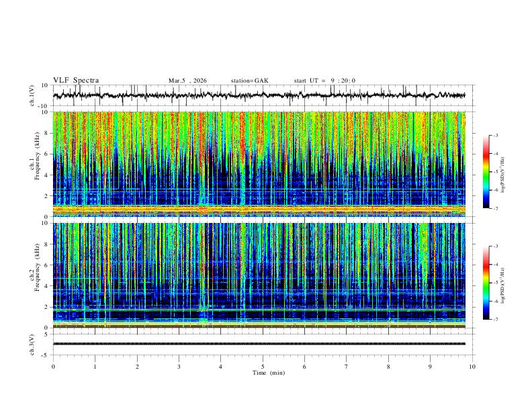The height and width of the screenshot is (411, 532).
Task: Click the "2" kHz tick on ch.2 frequency axis
Action: click(46, 307)
